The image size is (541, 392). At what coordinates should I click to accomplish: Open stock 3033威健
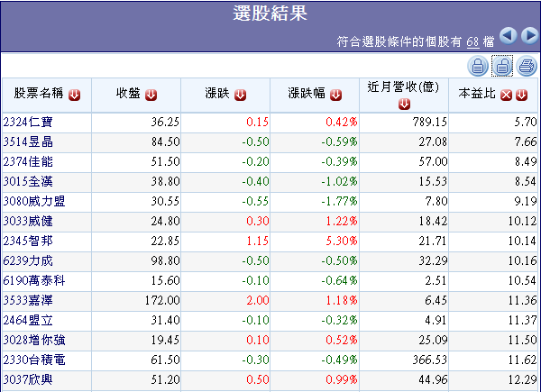point(28,221)
